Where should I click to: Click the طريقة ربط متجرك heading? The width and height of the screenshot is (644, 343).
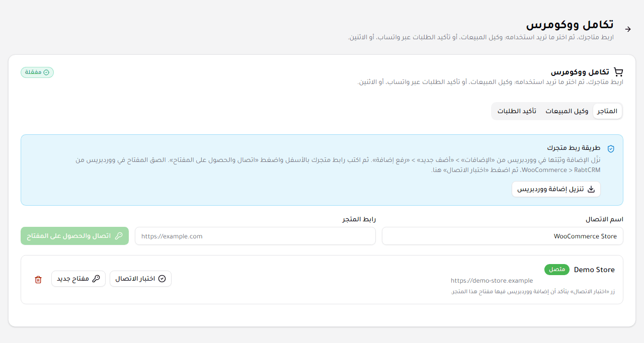(x=574, y=148)
